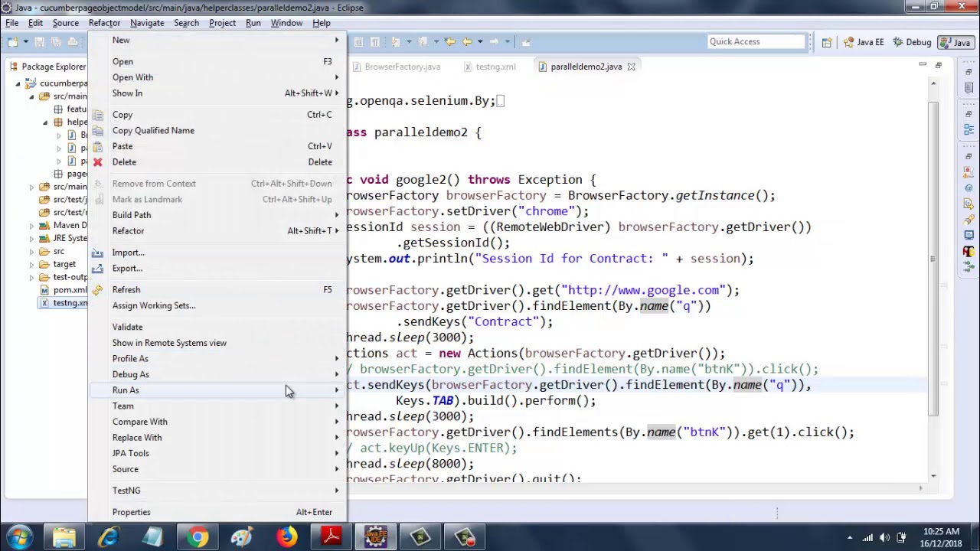Click the Quick Access search field
Viewport: 980px width, 551px height.
click(756, 41)
